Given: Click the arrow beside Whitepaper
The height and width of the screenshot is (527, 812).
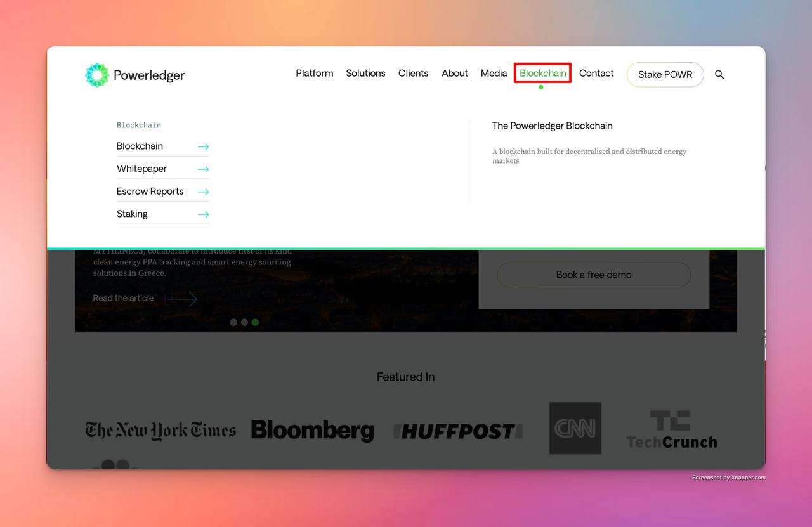Looking at the screenshot, I should coord(203,169).
